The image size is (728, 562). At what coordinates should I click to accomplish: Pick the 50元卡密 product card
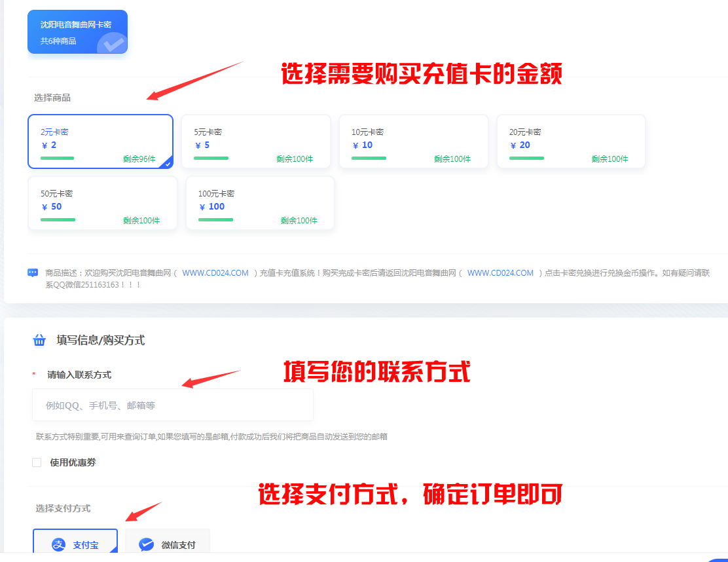click(x=102, y=203)
